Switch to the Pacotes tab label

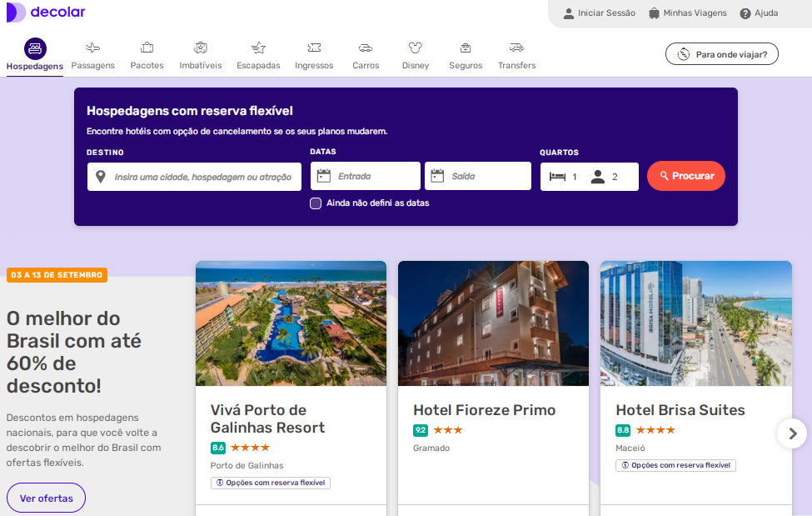coord(147,65)
